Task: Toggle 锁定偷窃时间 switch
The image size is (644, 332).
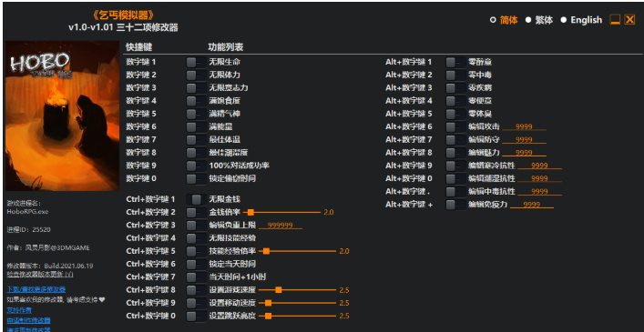Action: pyautogui.click(x=196, y=178)
